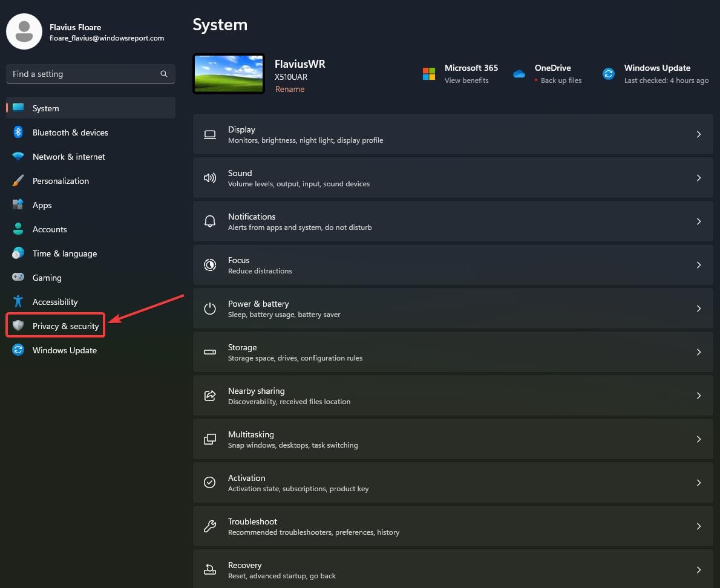Click the Personalization paintbrush icon
This screenshot has height=588, width=720.
(x=18, y=181)
